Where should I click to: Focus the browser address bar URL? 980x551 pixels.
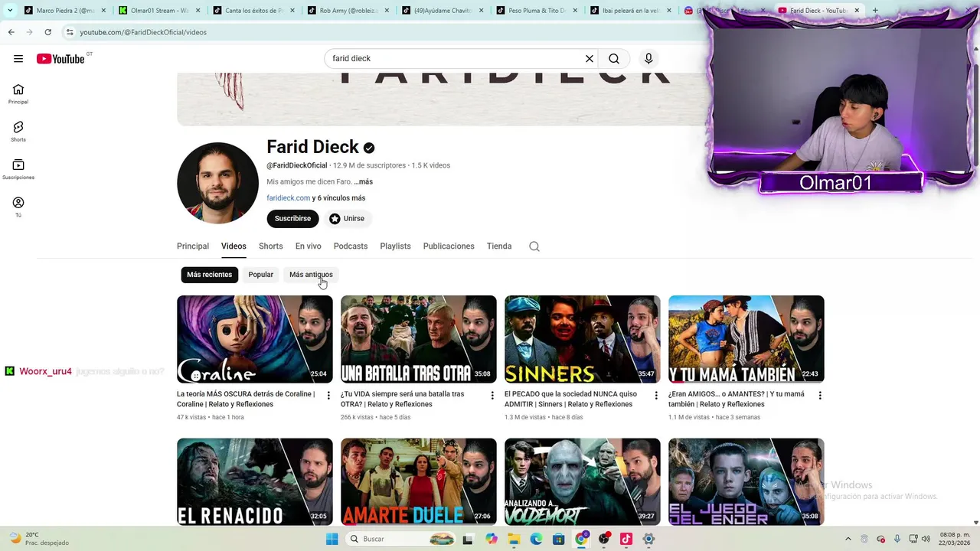(143, 32)
